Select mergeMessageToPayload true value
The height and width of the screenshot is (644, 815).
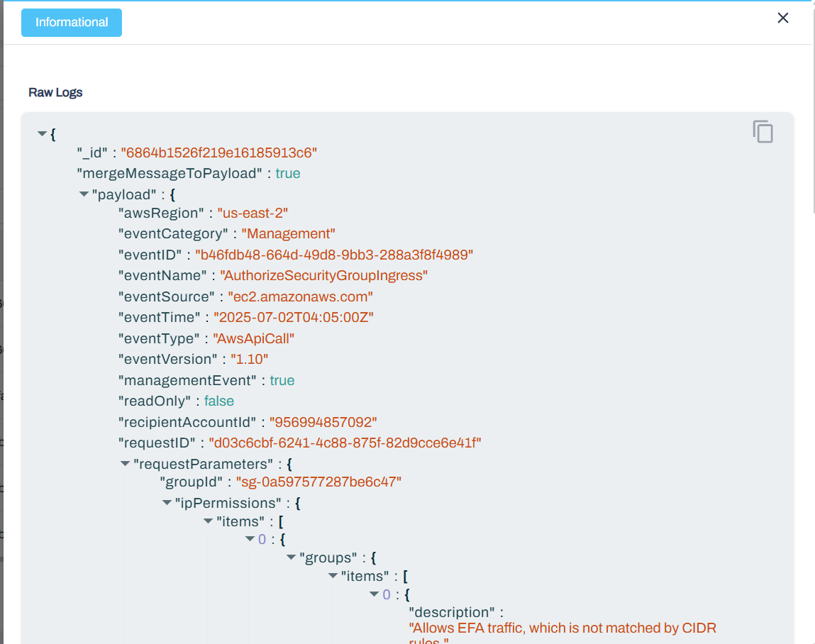coord(288,173)
